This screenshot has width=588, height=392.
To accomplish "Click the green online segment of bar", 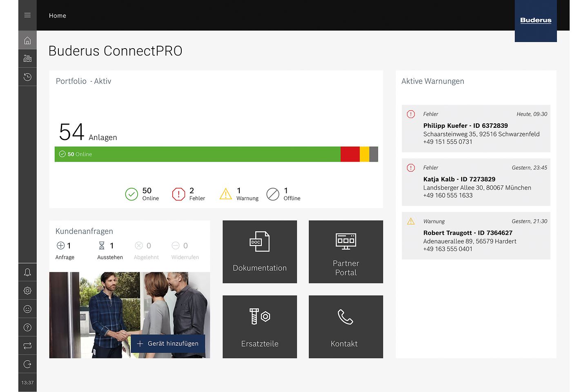I will tap(198, 154).
